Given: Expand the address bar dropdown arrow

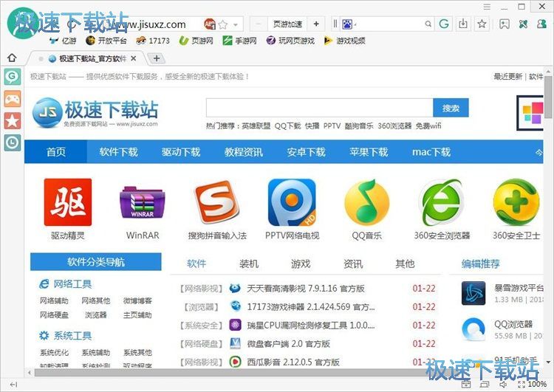Looking at the screenshot, I should (236, 24).
